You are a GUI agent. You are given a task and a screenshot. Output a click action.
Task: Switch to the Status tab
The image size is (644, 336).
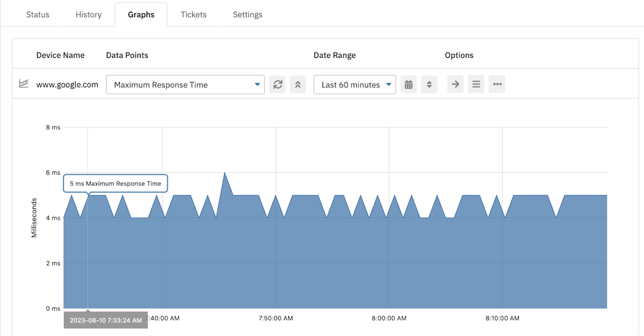(x=37, y=14)
